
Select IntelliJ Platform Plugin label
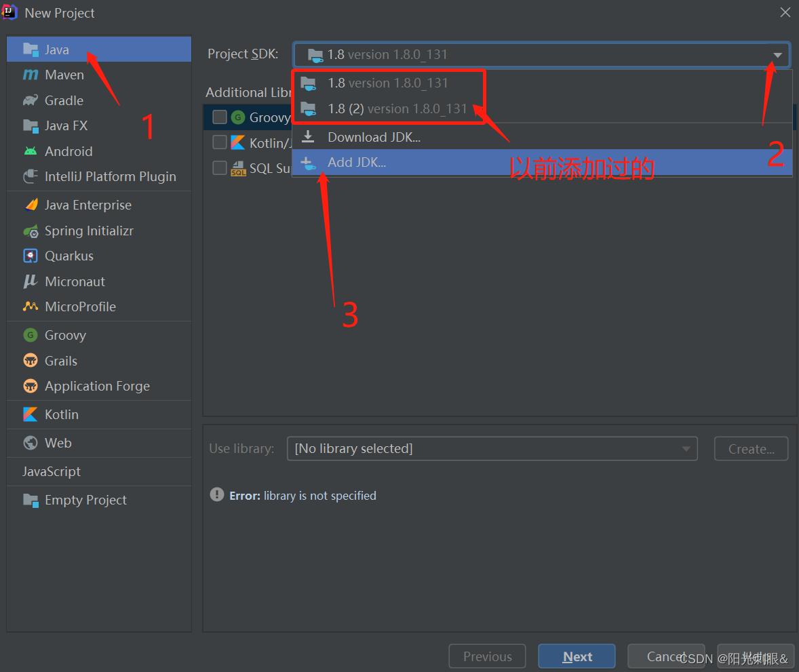click(x=111, y=176)
